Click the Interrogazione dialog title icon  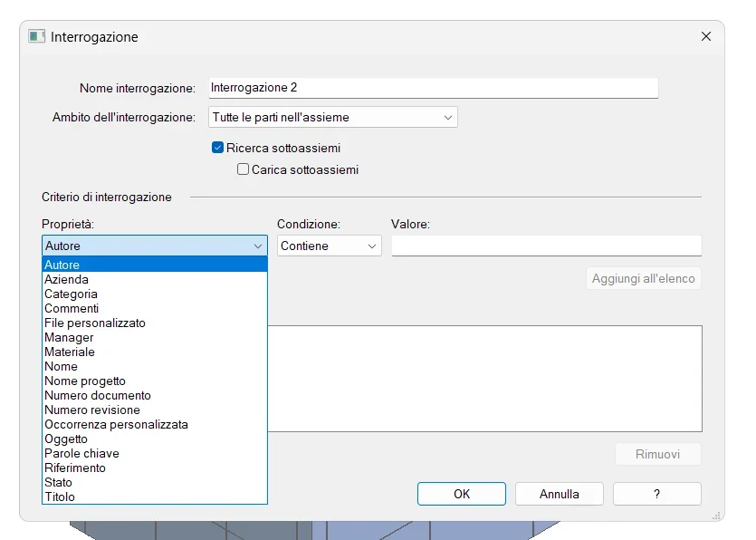(x=37, y=37)
